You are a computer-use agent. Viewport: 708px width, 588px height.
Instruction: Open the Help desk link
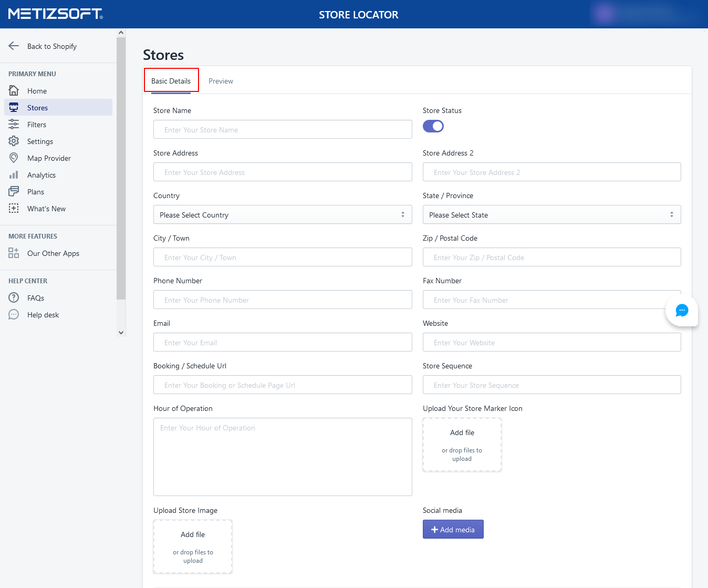[43, 315]
